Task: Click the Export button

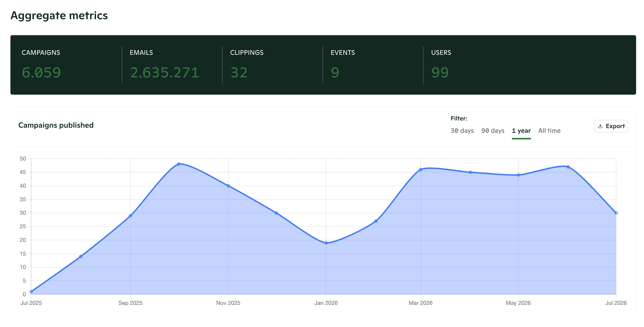Action: [611, 126]
